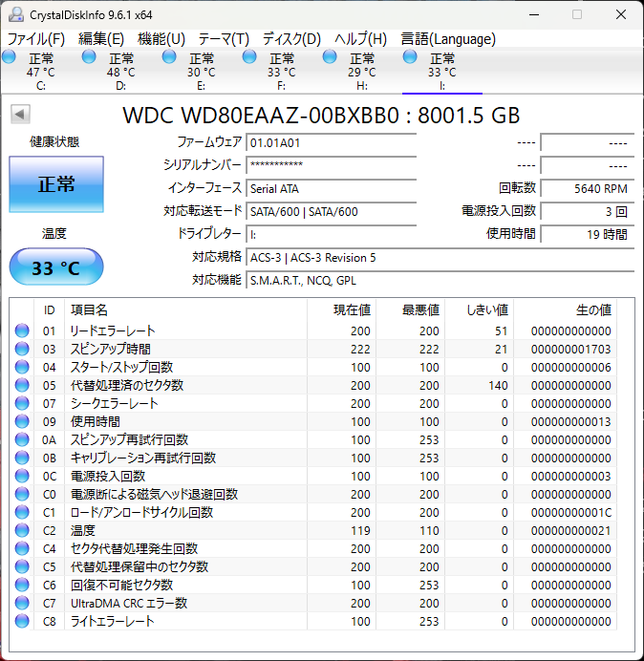The height and width of the screenshot is (661, 644).
Task: Click status orb for attribute C0
Action: pos(22,494)
